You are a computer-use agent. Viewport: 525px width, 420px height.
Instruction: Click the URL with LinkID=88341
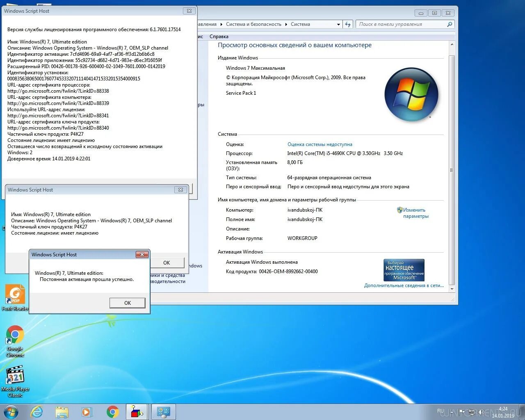point(58,116)
